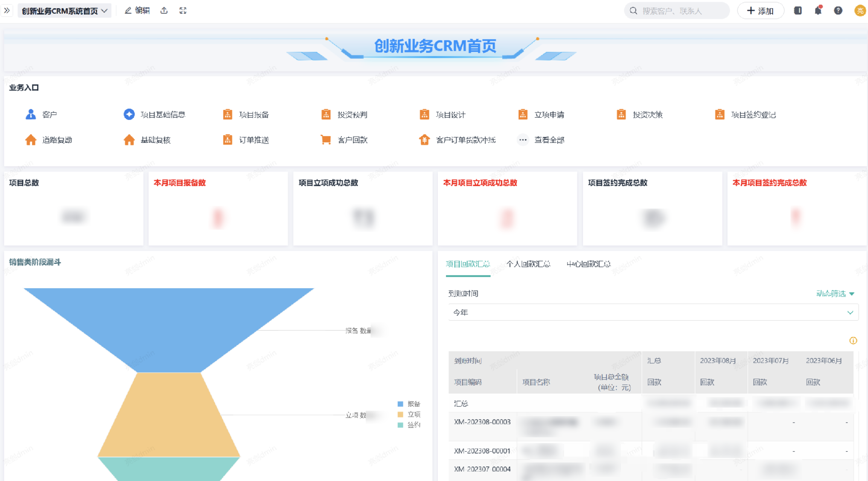Open 创新业务CRM系统首页 page dropdown

(x=64, y=11)
